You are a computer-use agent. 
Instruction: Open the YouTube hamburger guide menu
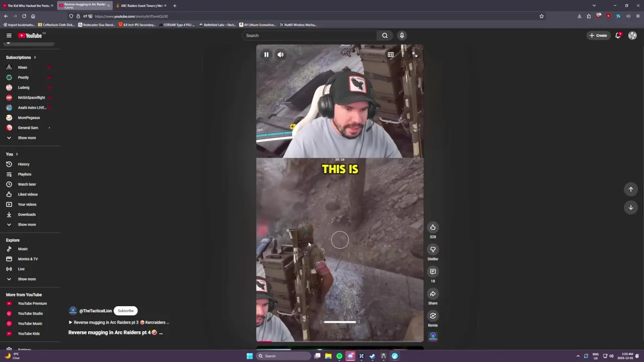click(9, 35)
